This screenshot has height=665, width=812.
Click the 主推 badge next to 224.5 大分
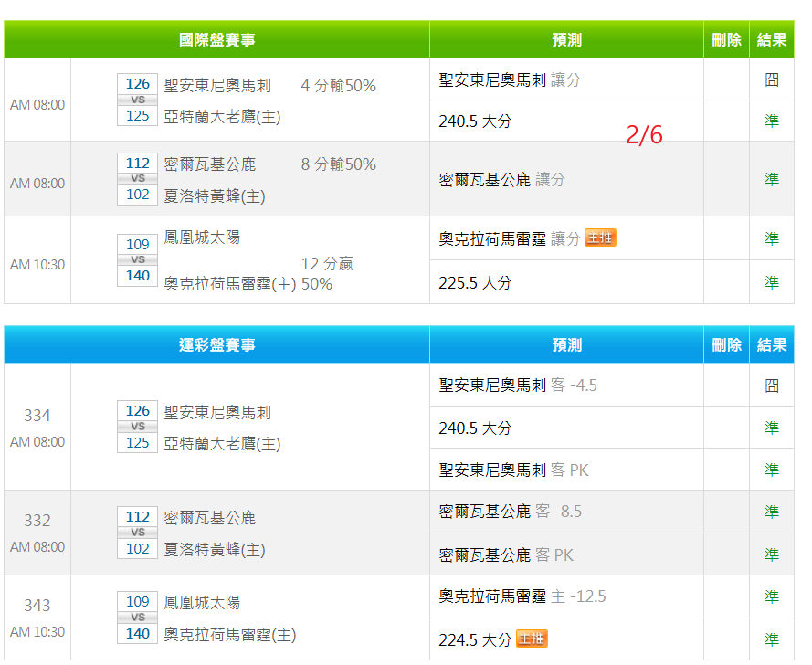click(x=532, y=639)
